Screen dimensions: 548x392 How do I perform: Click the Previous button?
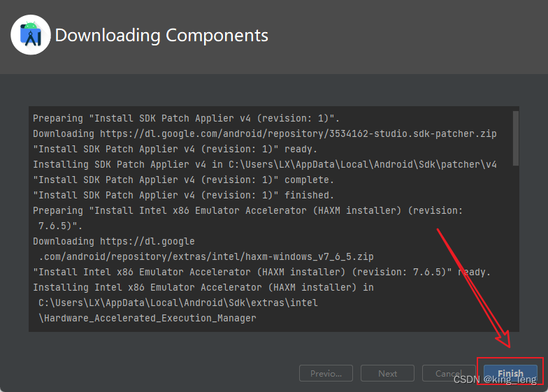click(x=326, y=373)
